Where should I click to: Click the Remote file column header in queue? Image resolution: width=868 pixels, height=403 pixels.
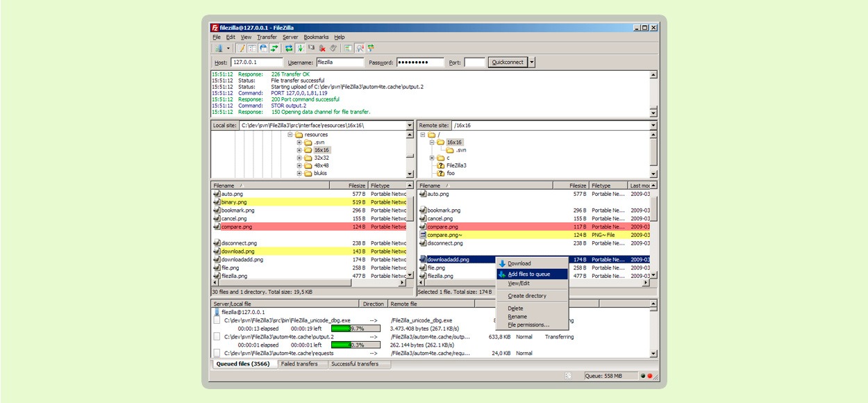[432, 304]
